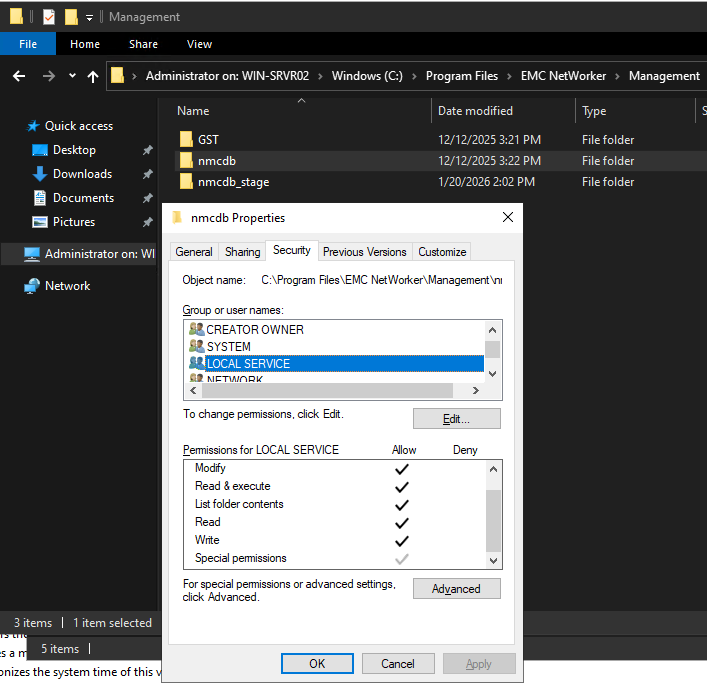Open Quick access in navigation pane
Viewport: 707px width, 684px height.
click(78, 126)
